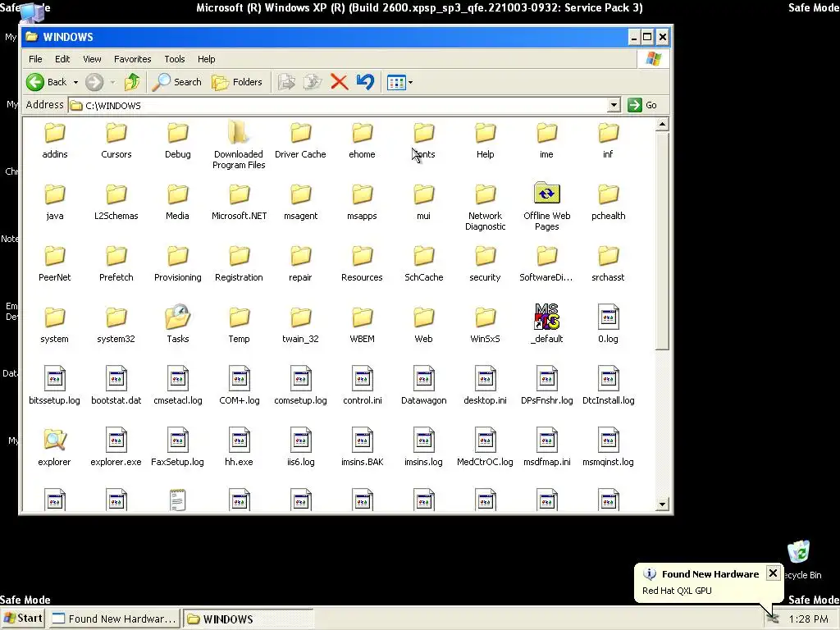Click the Go button
This screenshot has width=840, height=630.
642,105
